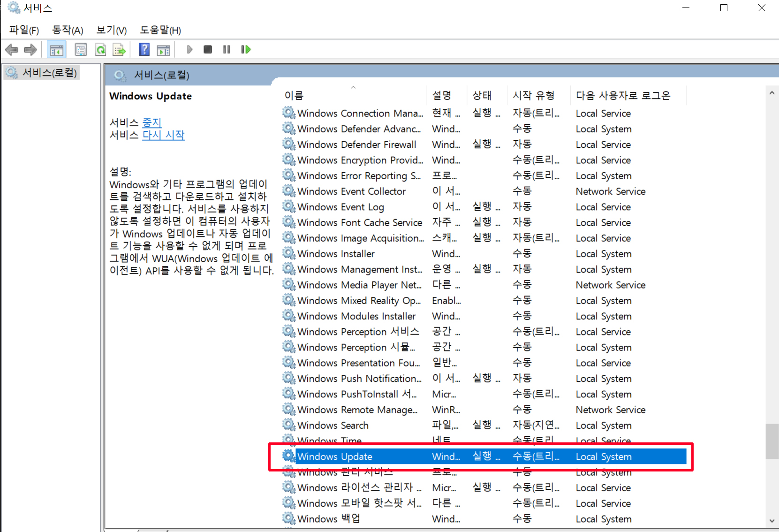Click the scroll up arrow of the list

click(772, 93)
